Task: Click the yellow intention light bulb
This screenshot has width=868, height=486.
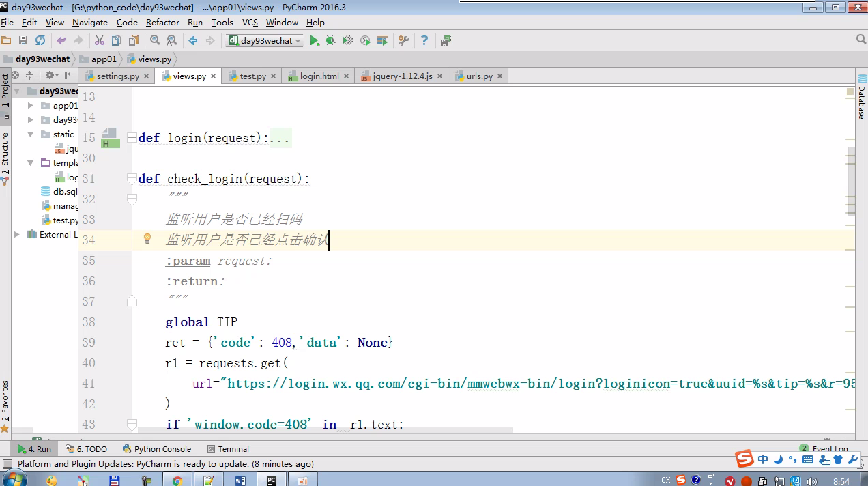Action: click(x=147, y=239)
